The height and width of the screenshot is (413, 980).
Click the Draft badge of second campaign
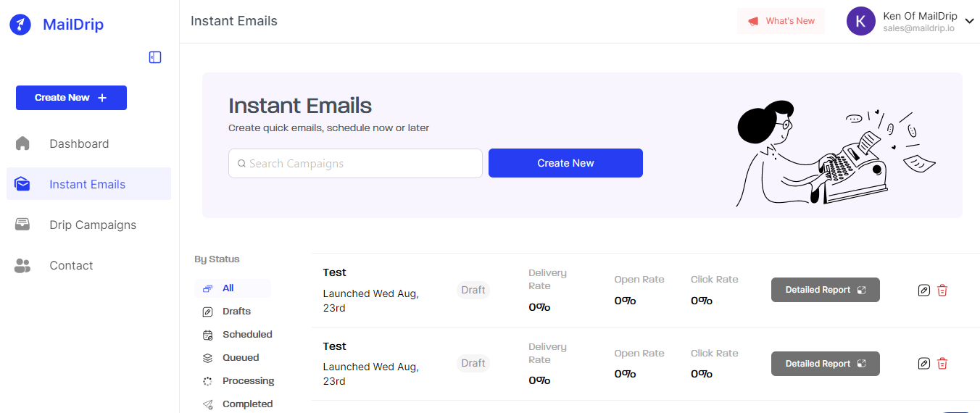pyautogui.click(x=473, y=363)
